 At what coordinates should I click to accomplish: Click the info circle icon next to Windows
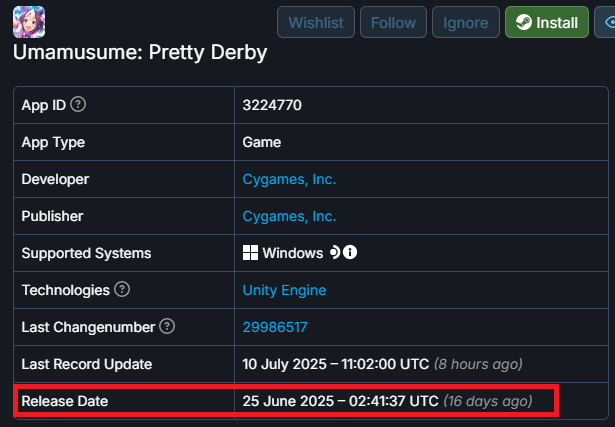tap(350, 252)
